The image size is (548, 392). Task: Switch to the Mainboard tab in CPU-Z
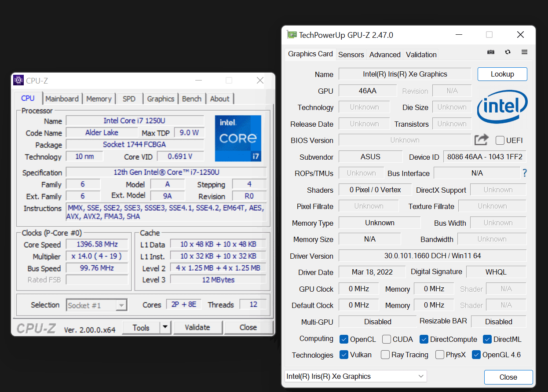[62, 99]
